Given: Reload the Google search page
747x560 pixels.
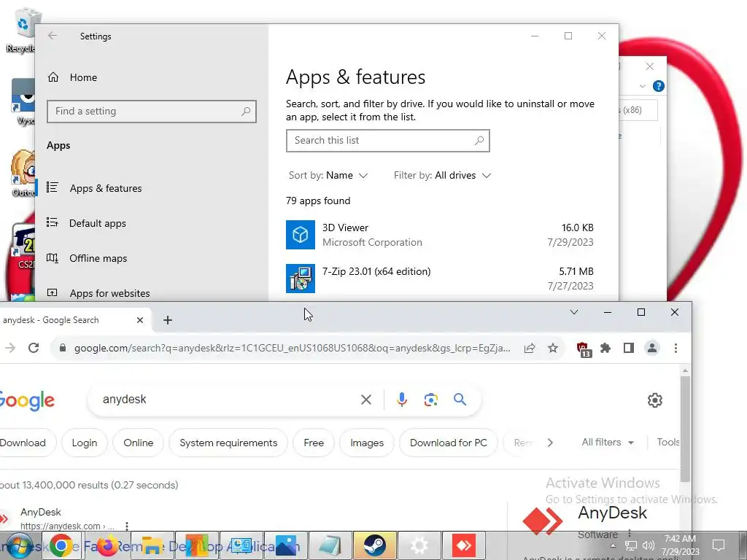Looking at the screenshot, I should (34, 348).
